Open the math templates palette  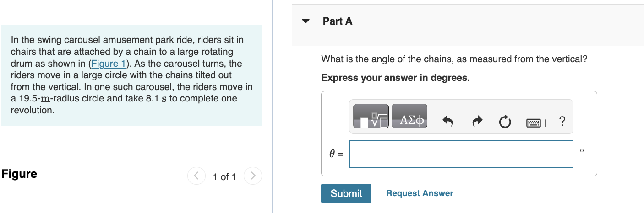(371, 117)
